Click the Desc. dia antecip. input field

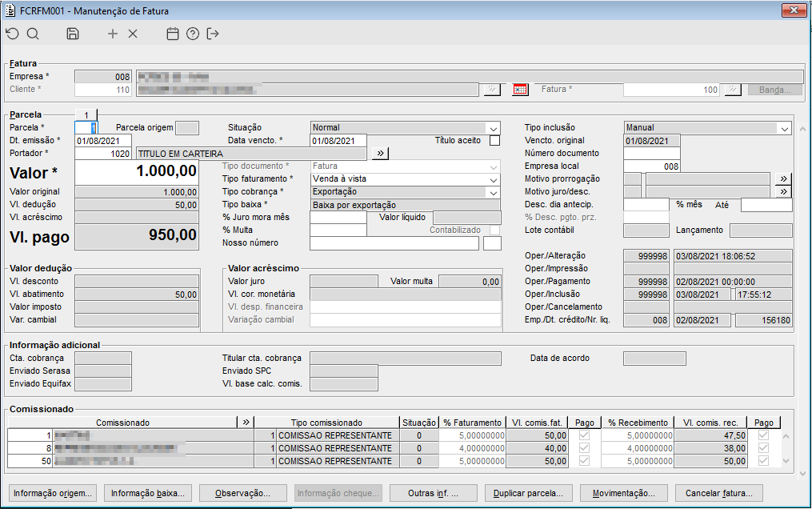pyautogui.click(x=646, y=205)
